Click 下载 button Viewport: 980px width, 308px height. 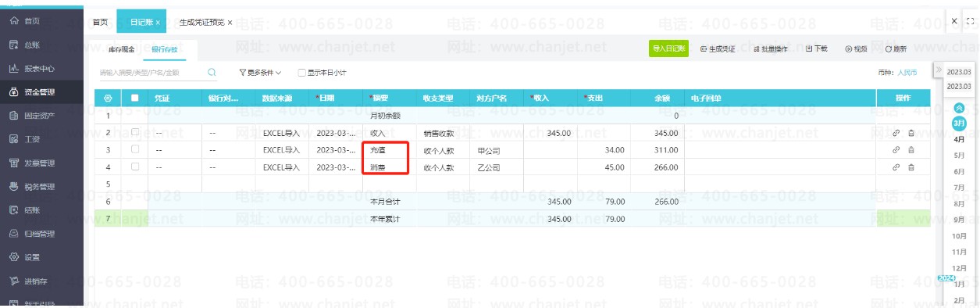click(x=817, y=48)
